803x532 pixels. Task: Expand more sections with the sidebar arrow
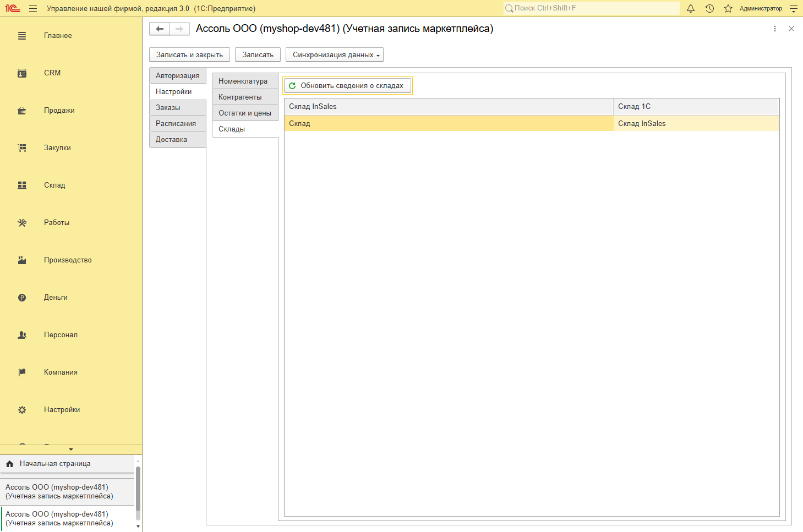[x=71, y=449]
